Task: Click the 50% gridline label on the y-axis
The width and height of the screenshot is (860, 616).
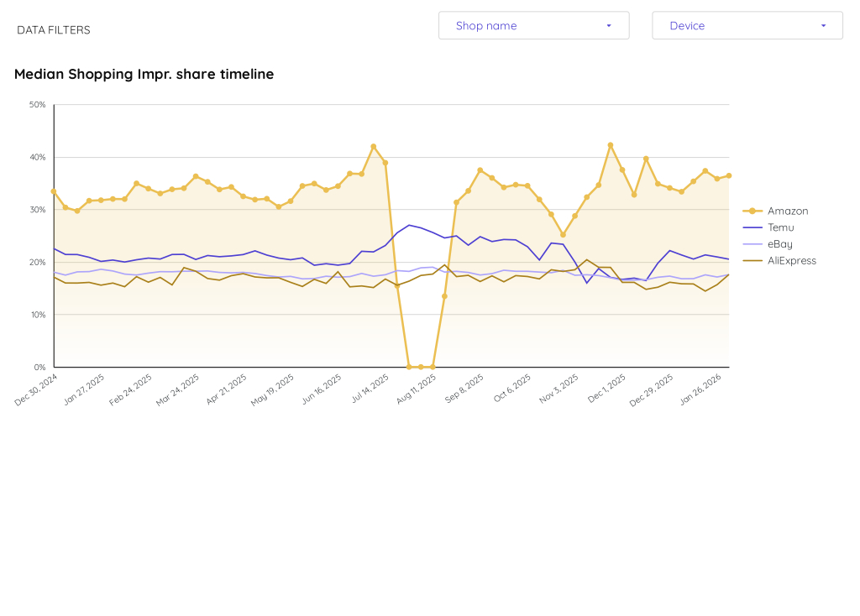Action: click(39, 104)
